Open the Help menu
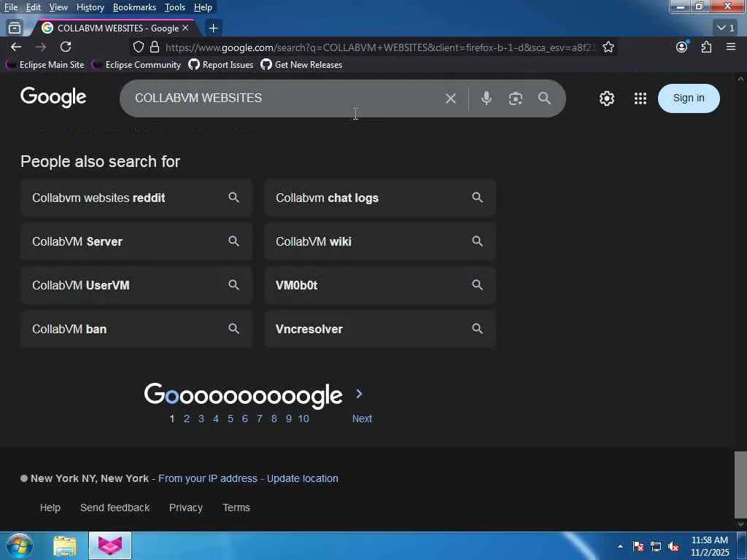Screen dimensions: 747x560 pyautogui.click(x=203, y=7)
